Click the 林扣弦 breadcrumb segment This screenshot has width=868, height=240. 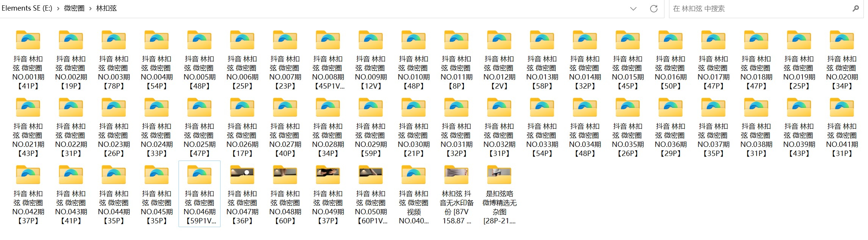(107, 8)
